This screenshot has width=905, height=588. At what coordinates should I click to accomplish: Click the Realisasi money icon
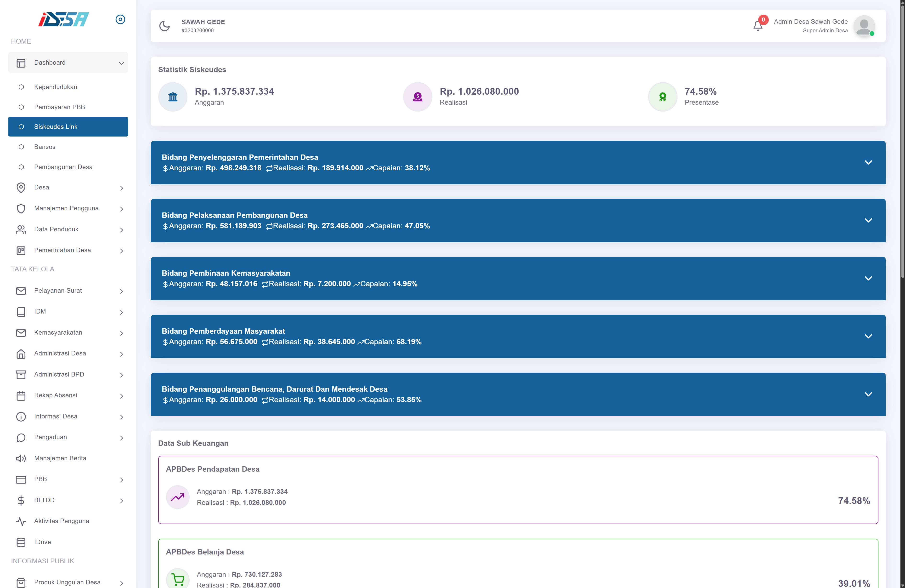(x=418, y=97)
